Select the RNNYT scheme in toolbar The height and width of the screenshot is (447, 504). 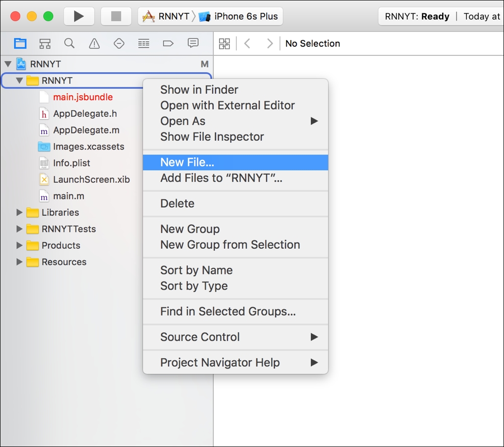(x=167, y=16)
